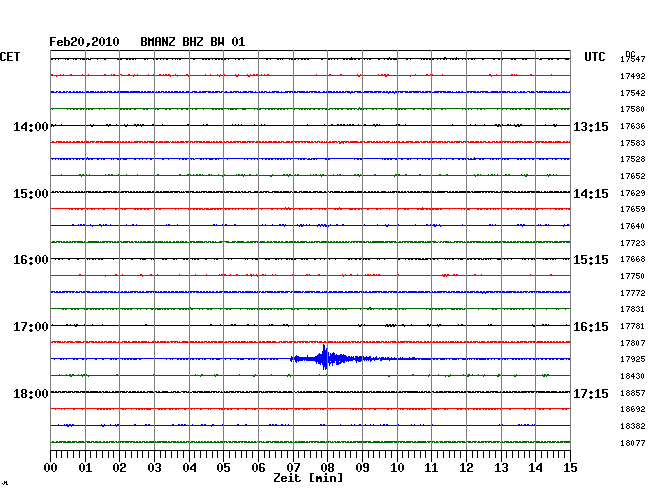The width and height of the screenshot is (650, 494).
Task: Click the CET time label "18:00"
Action: click(x=31, y=394)
